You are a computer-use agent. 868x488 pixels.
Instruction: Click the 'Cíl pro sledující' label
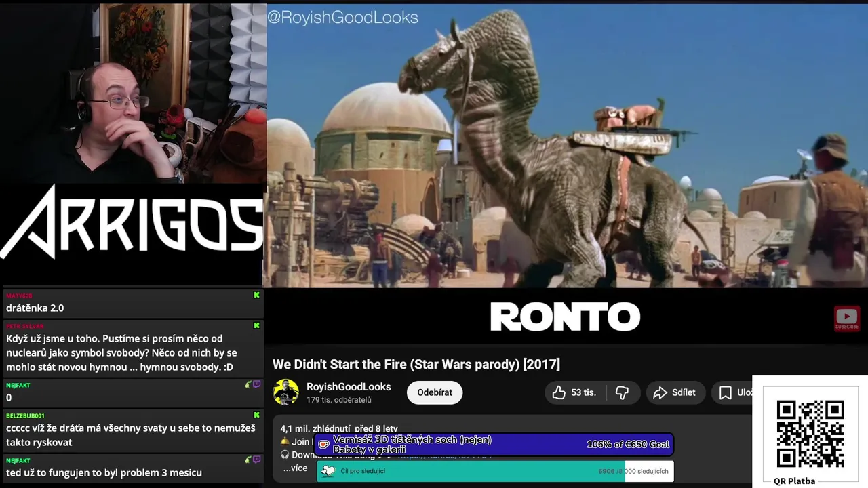tap(363, 471)
